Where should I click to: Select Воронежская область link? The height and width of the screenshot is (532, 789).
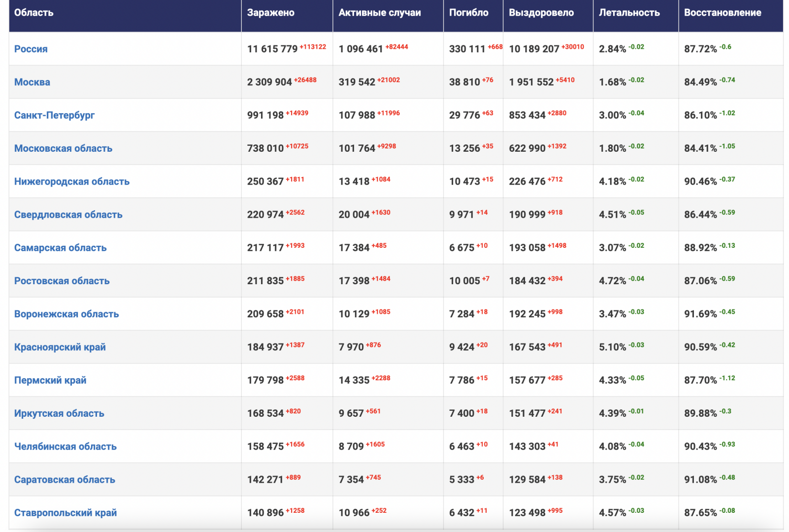tap(66, 314)
